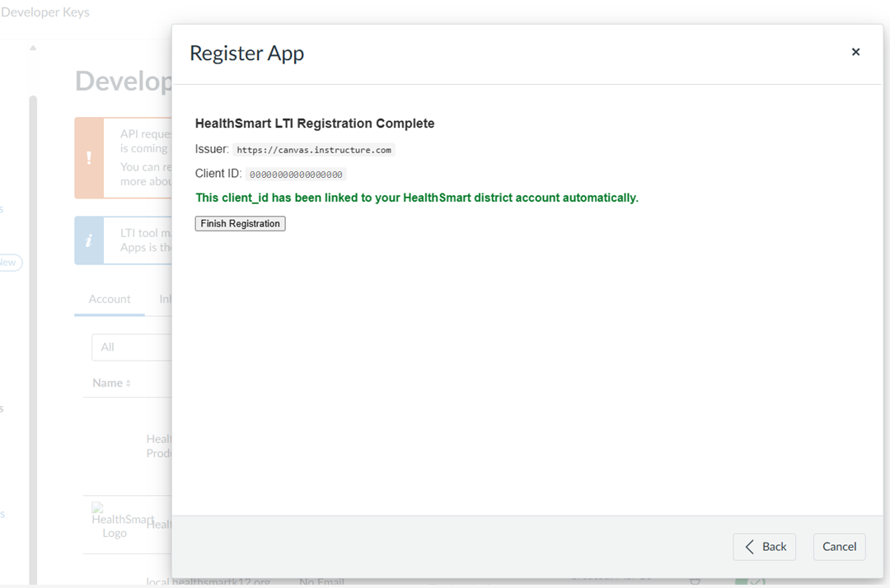Click the orange exclamation warning icon
Screen dimensions: 890x588
(89, 157)
